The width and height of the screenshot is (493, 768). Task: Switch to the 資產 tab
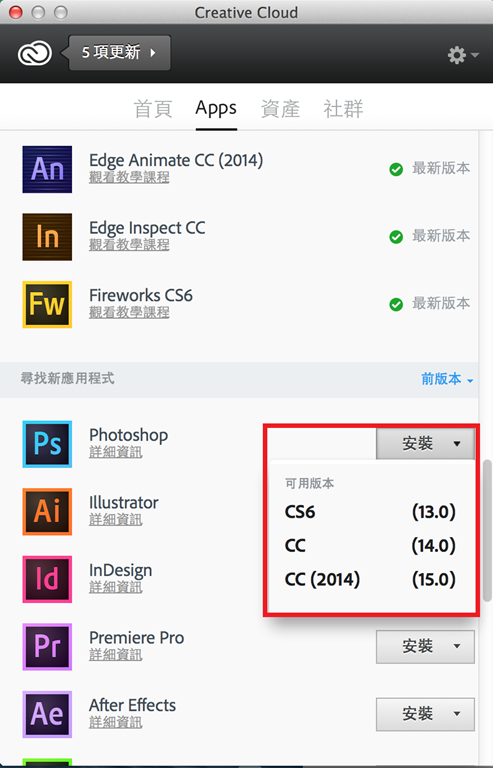280,109
